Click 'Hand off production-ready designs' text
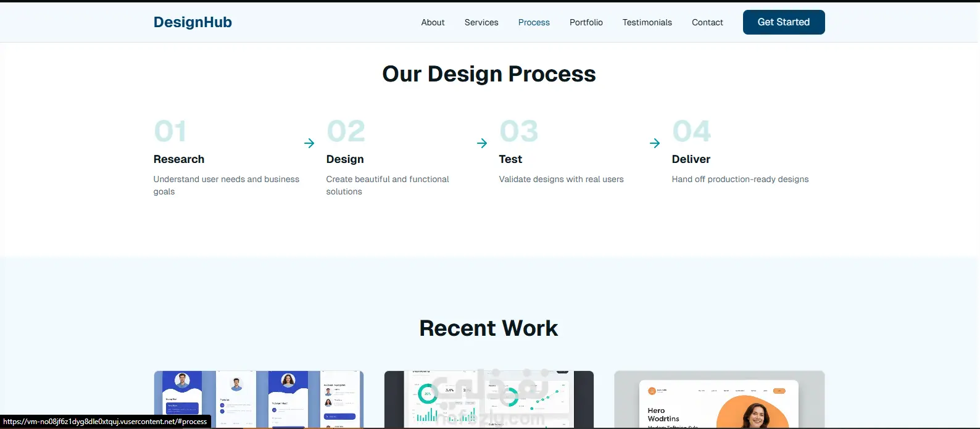This screenshot has height=429, width=980. pos(741,179)
